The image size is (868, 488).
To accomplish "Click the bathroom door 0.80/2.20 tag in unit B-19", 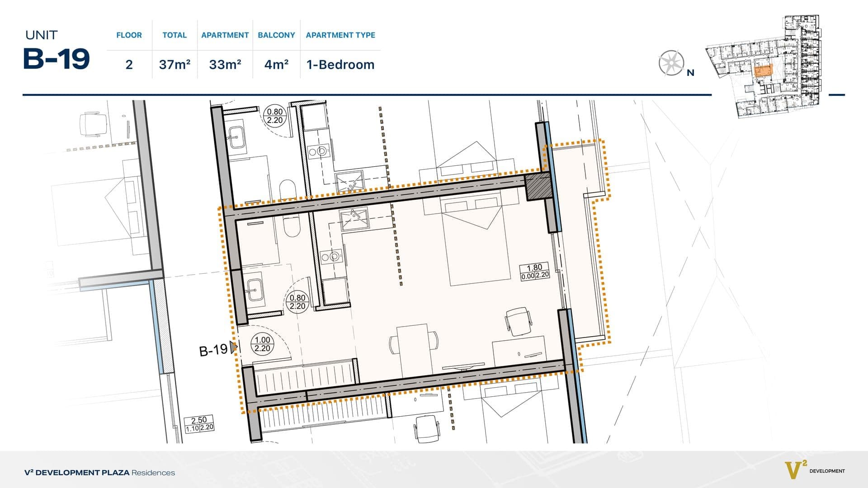I will pyautogui.click(x=297, y=302).
